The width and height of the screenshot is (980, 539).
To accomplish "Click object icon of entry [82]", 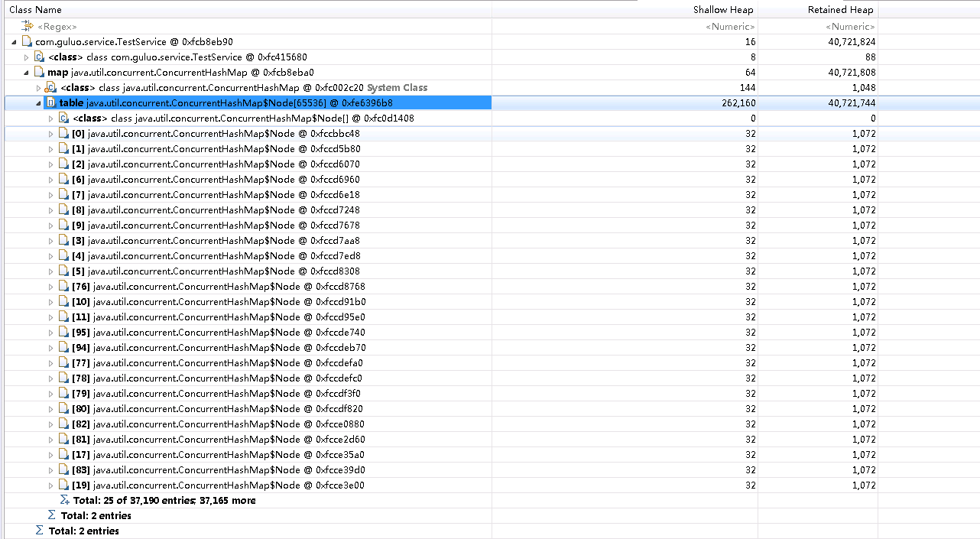I will (x=64, y=424).
